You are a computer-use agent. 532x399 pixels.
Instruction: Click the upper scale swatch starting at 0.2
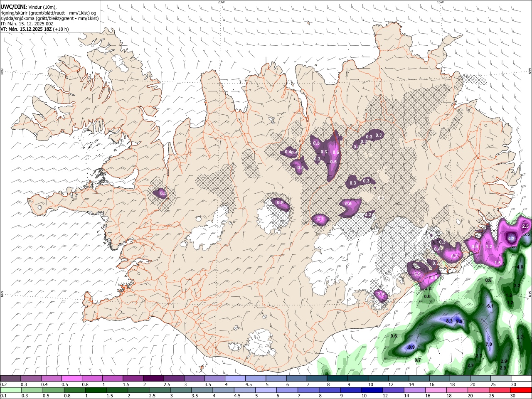[11, 379]
